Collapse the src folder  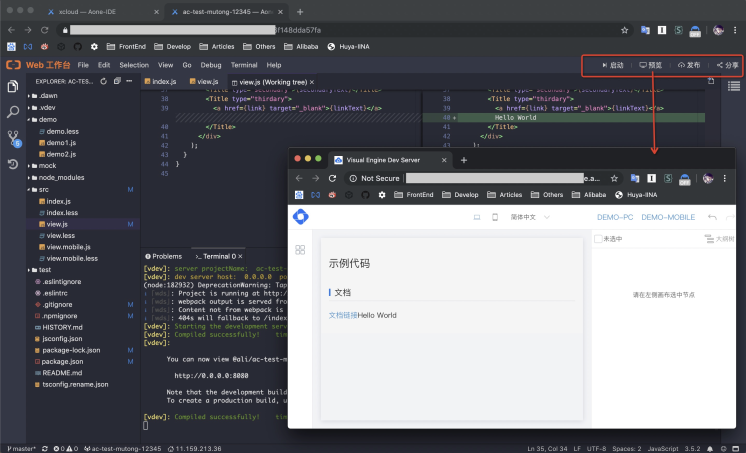tap(29, 189)
